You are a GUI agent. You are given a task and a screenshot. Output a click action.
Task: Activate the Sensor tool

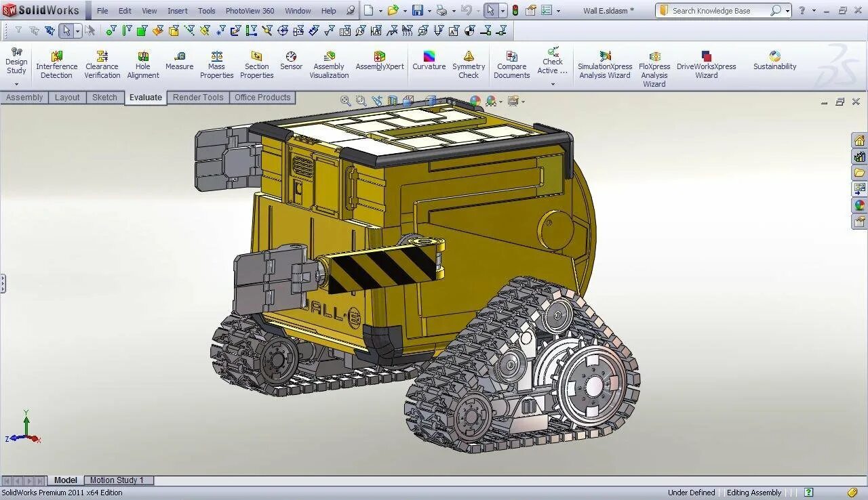(291, 61)
